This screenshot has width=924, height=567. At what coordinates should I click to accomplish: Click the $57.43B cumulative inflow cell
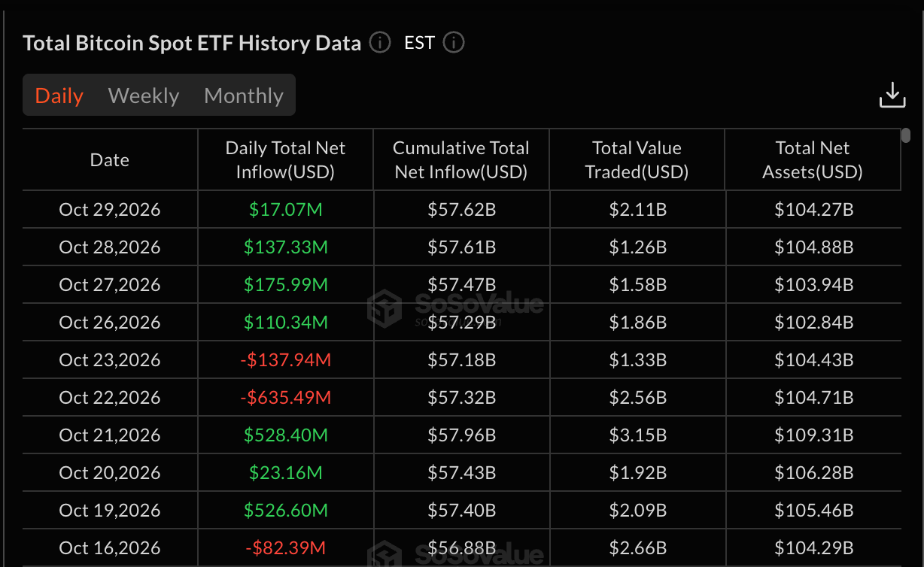pos(462,472)
